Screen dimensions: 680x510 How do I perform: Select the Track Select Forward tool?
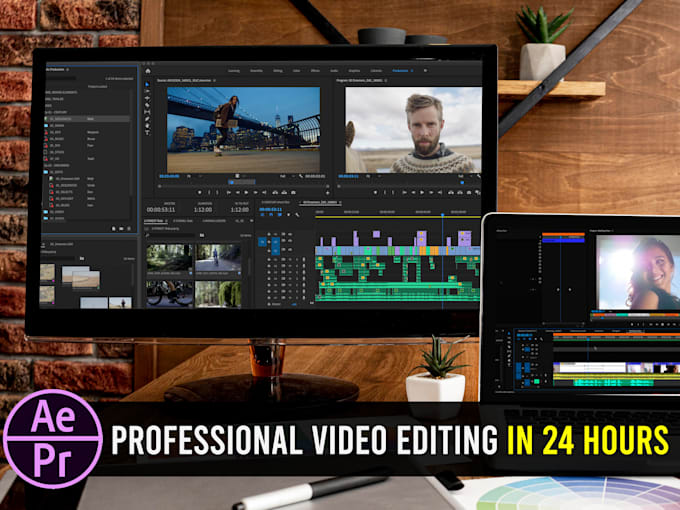[147, 91]
